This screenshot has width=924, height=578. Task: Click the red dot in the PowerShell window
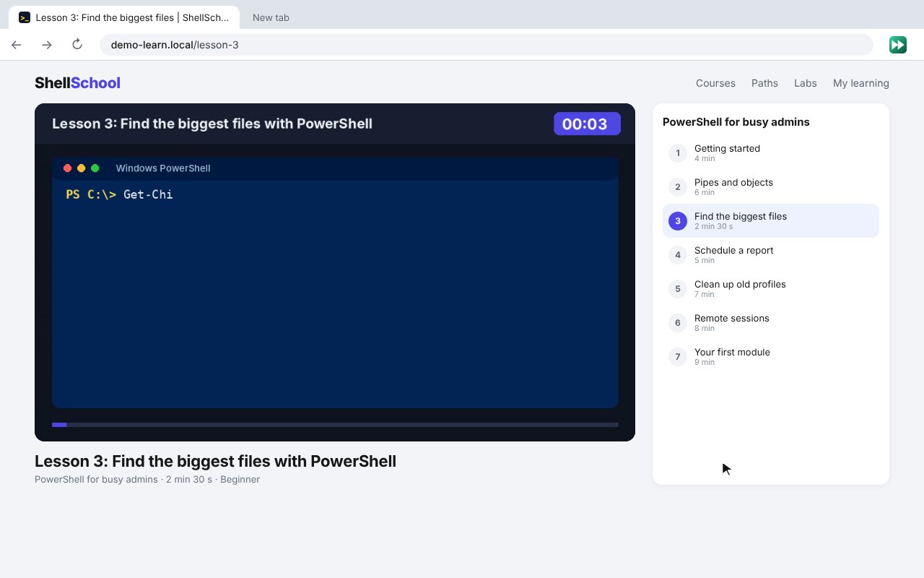click(68, 168)
